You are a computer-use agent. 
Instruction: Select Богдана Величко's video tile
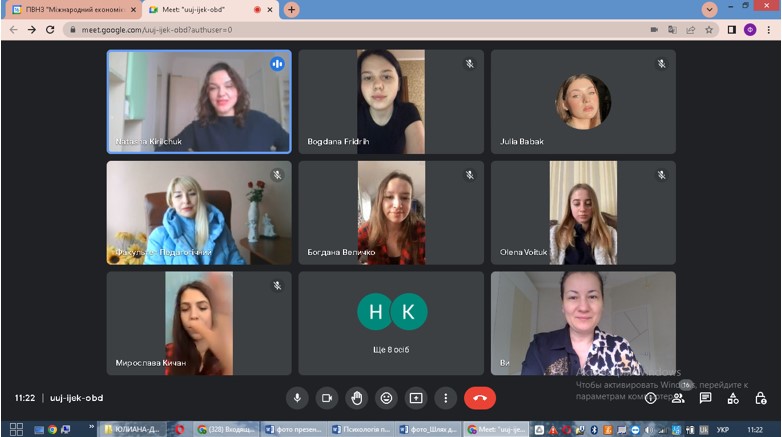pyautogui.click(x=391, y=213)
